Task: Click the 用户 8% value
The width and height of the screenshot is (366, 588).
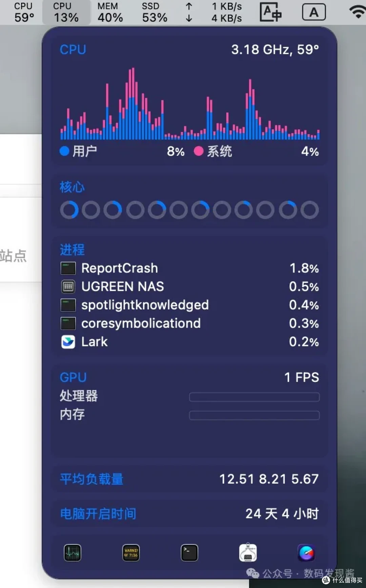Action: [x=176, y=151]
